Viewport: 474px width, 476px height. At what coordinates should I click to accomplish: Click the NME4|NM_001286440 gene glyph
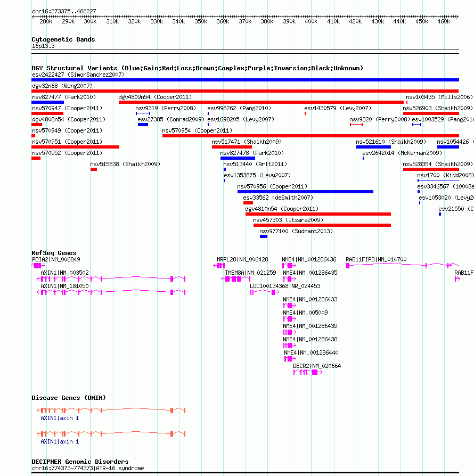[x=290, y=359]
